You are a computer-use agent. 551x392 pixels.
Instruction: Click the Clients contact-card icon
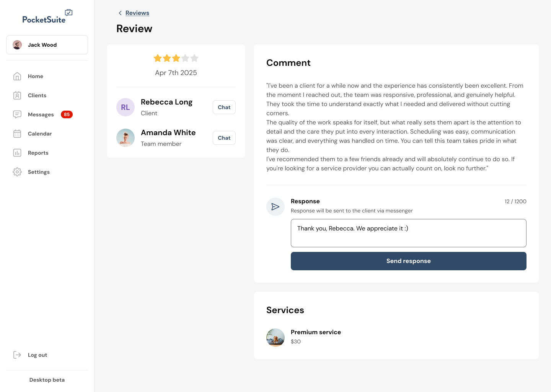(x=17, y=95)
